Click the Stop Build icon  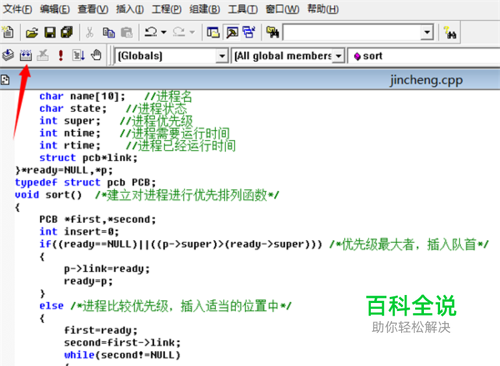(x=43, y=55)
